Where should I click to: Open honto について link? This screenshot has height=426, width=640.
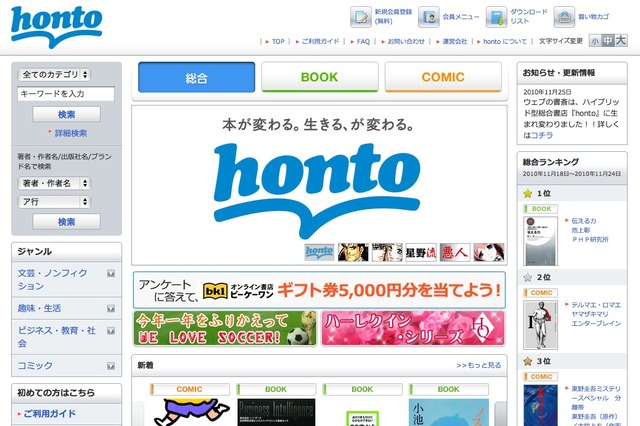[x=505, y=41]
